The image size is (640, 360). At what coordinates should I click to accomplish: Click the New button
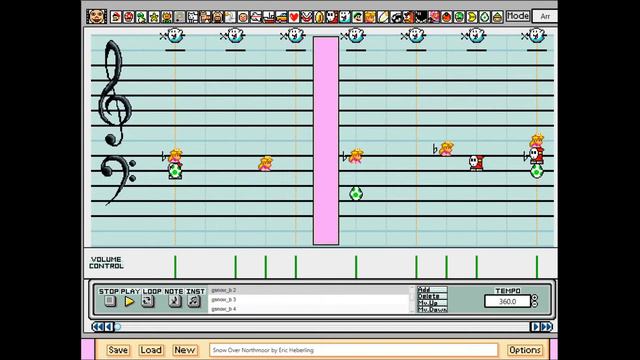(184, 350)
